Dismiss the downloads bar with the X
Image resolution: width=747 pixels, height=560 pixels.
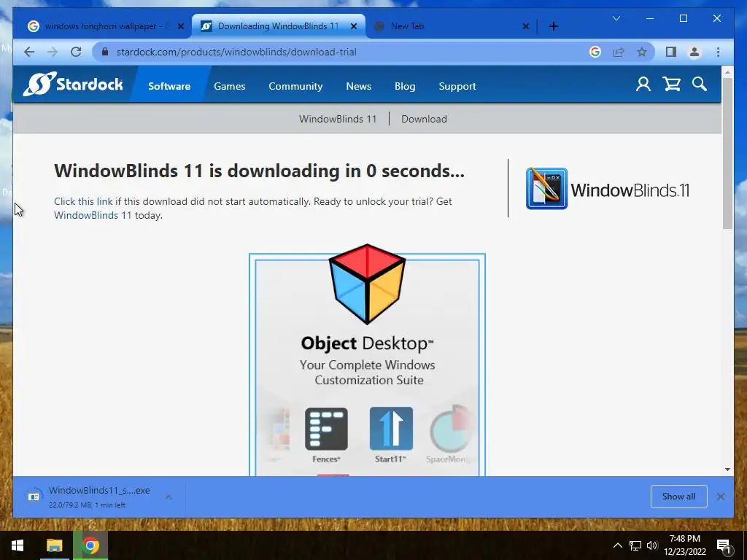(720, 497)
